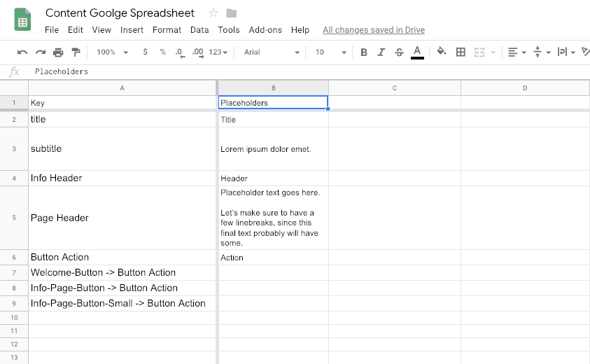Click the select-all corner box
The width and height of the screenshot is (590, 364).
14,88
